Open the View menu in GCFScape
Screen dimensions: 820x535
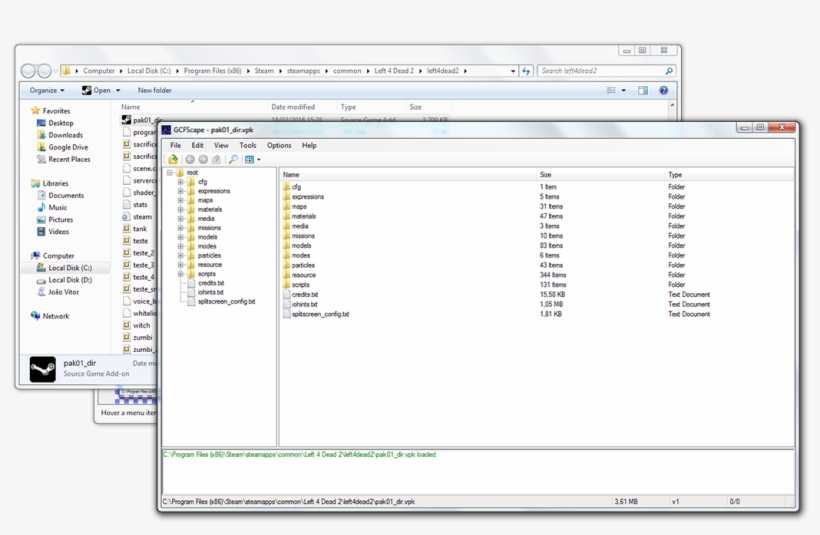point(221,145)
